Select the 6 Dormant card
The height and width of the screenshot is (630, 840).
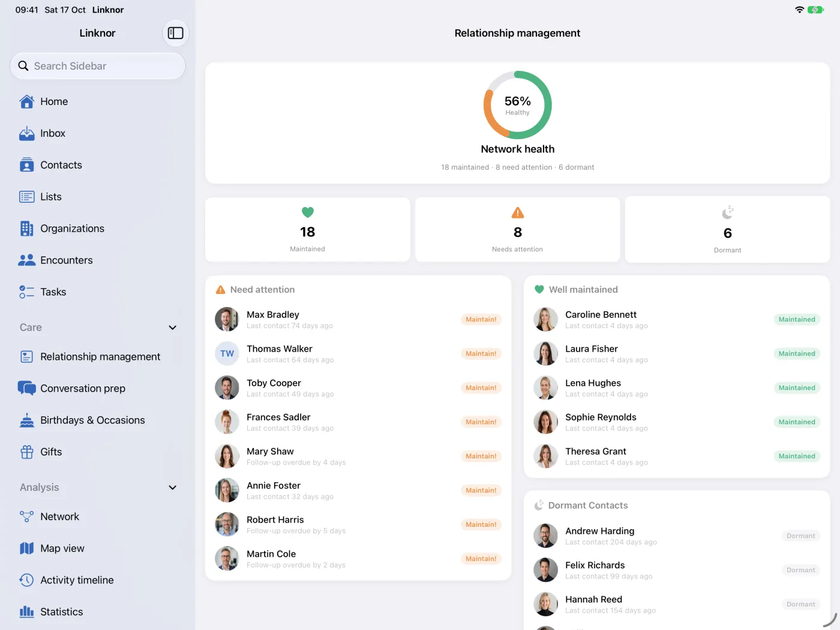[x=728, y=229]
